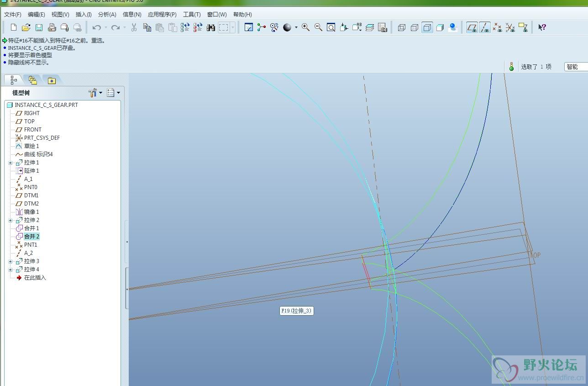Open the 编辑(E) menu
Viewport: 588px width, 386px height.
tap(37, 15)
